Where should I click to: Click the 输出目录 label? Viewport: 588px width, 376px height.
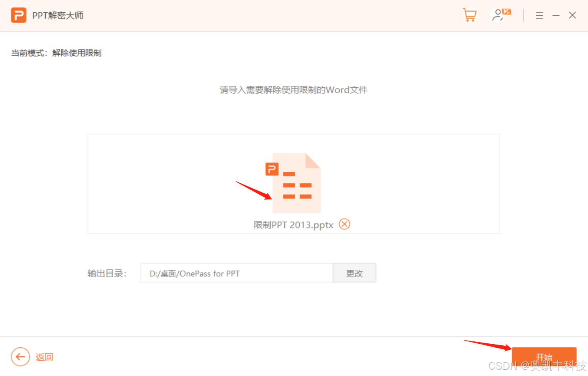pyautogui.click(x=107, y=273)
